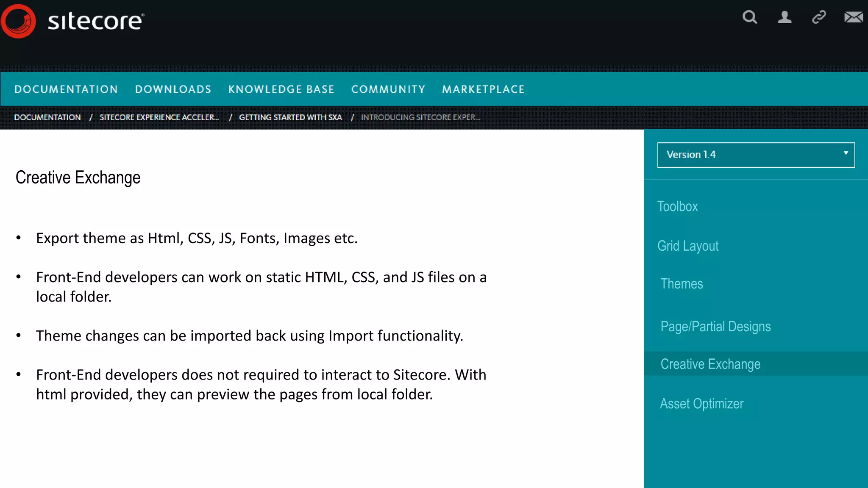The width and height of the screenshot is (868, 488).
Task: Open the Documentation menu
Action: pyautogui.click(x=66, y=89)
